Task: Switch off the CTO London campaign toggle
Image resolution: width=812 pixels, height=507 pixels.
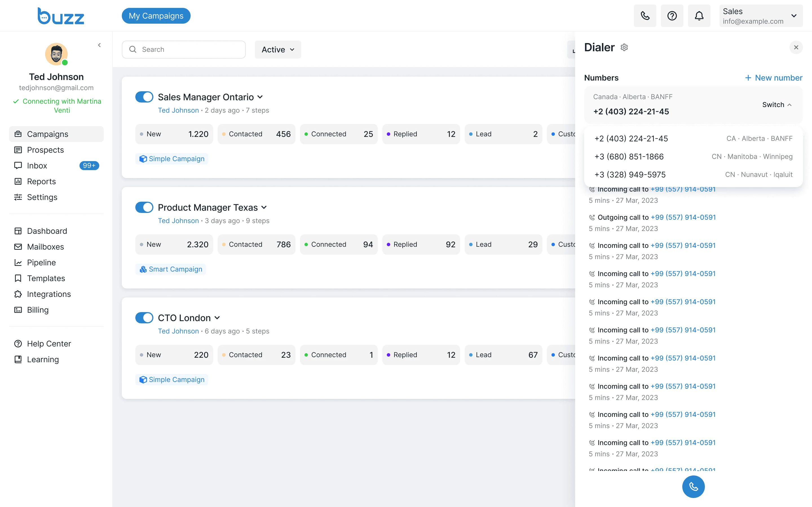Action: point(144,317)
